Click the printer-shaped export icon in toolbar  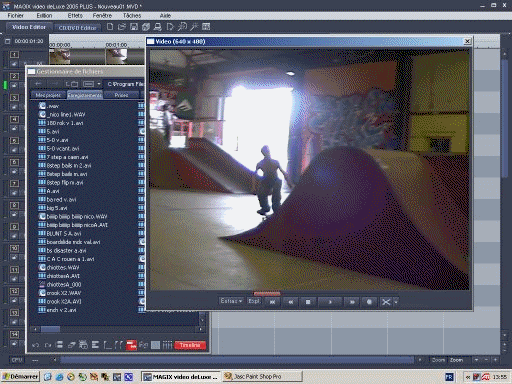[x=158, y=27]
